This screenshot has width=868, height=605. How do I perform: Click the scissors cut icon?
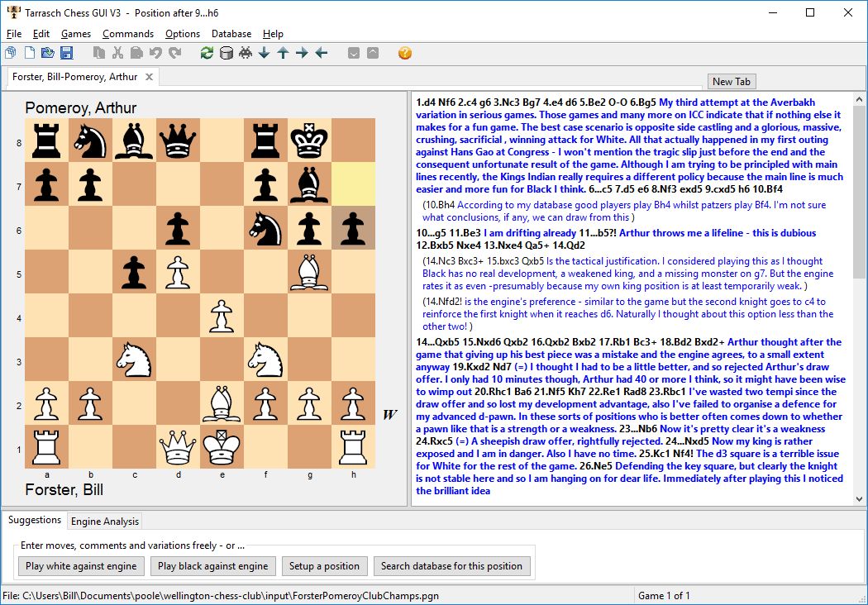tap(118, 53)
